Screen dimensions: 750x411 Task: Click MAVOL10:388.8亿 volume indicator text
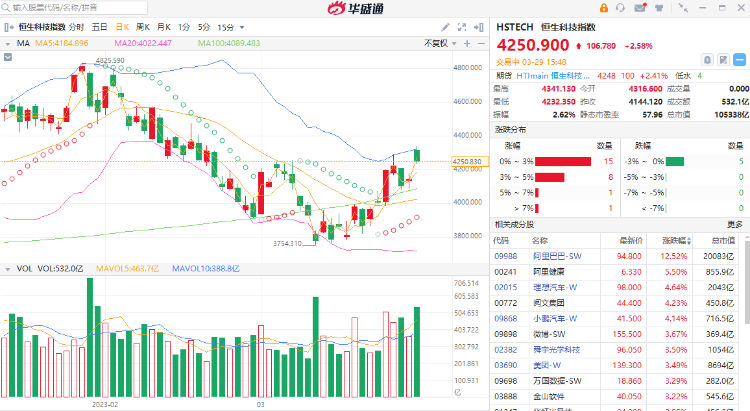[206, 269]
